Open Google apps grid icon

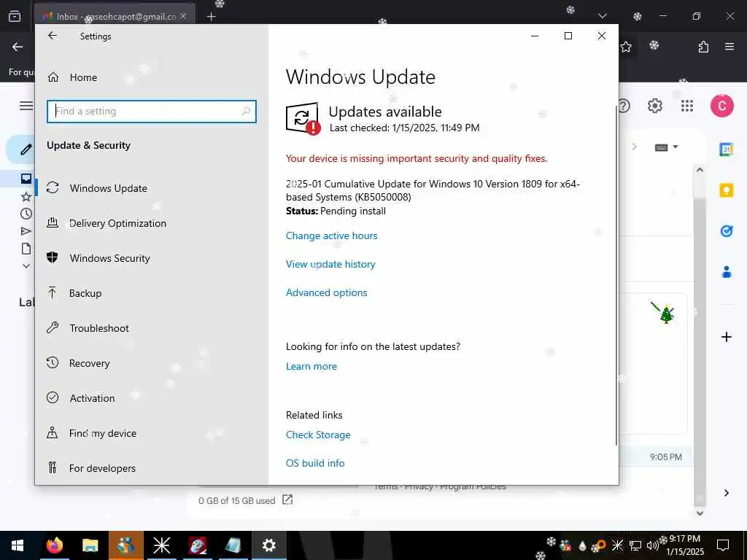[687, 106]
